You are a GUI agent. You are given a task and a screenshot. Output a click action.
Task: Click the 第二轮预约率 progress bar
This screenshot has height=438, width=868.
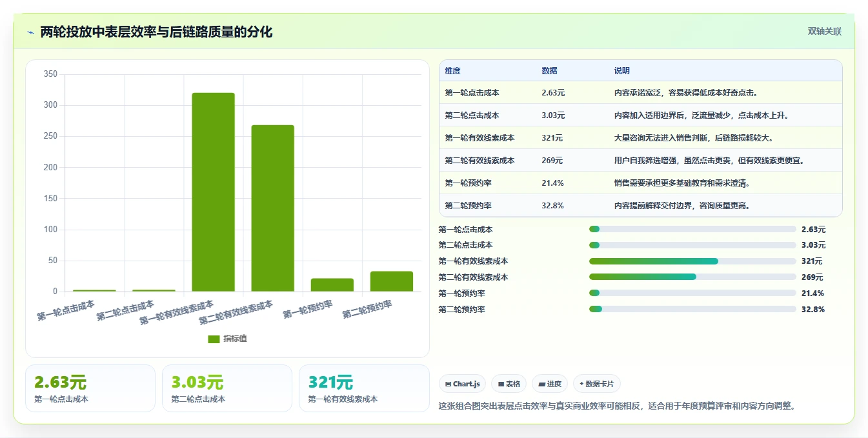tap(692, 309)
